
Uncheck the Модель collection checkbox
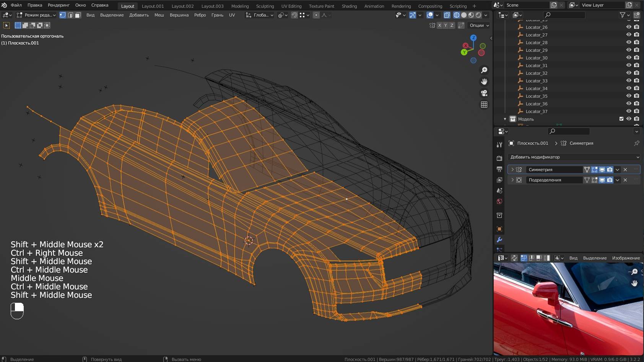click(621, 119)
